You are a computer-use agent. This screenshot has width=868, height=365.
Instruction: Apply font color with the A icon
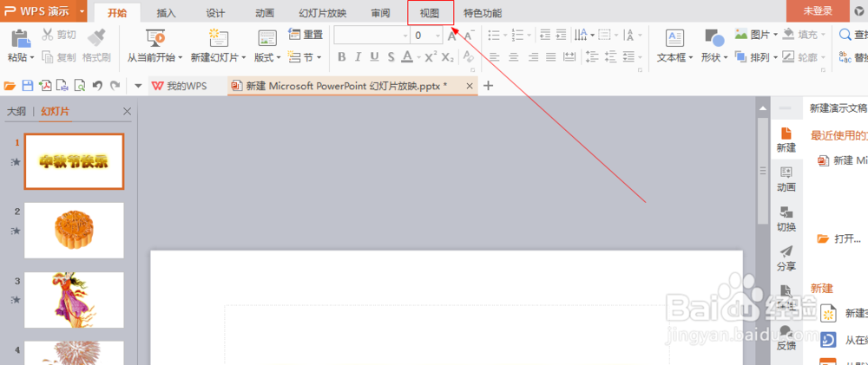[407, 57]
